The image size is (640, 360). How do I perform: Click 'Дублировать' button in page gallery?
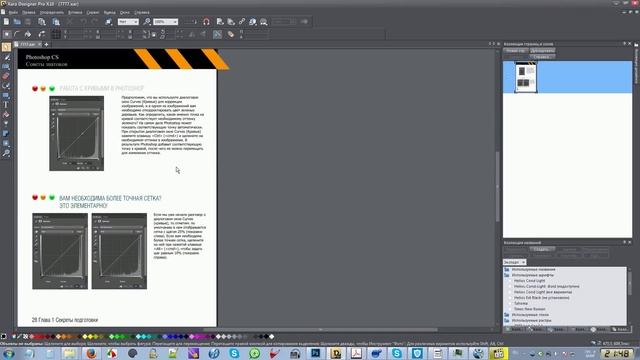[542, 51]
